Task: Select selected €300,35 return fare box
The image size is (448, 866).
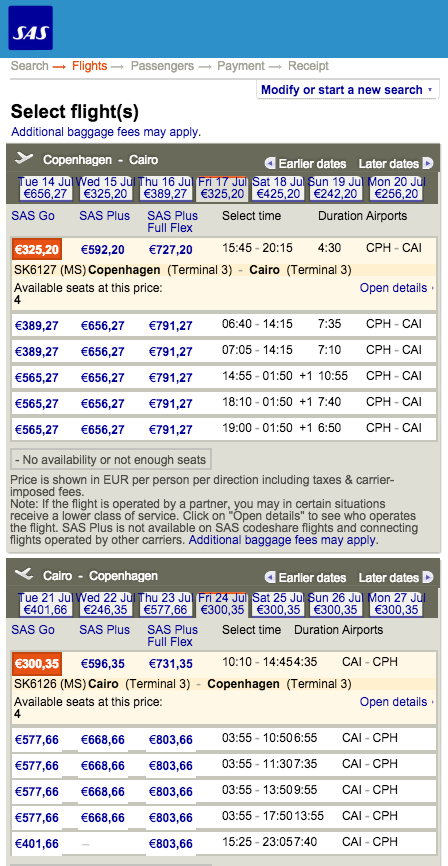Action: [x=36, y=663]
